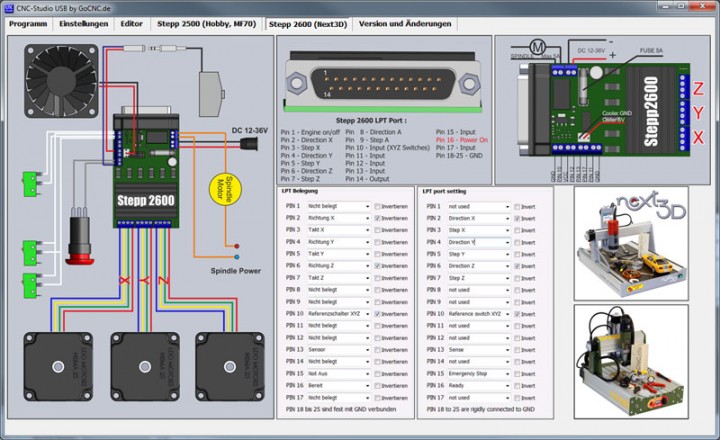Open the Sense dropdown for PIN 13

point(479,350)
